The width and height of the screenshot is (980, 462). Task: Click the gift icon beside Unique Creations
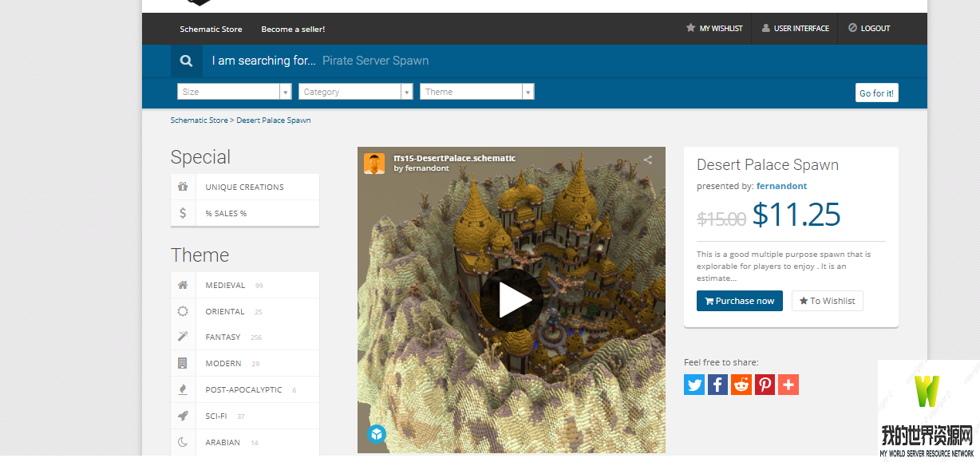point(183,187)
